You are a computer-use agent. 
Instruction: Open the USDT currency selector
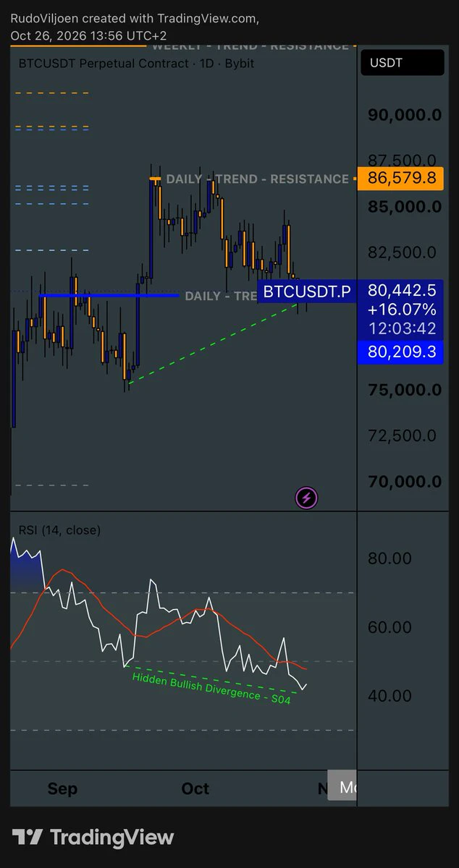[x=403, y=63]
